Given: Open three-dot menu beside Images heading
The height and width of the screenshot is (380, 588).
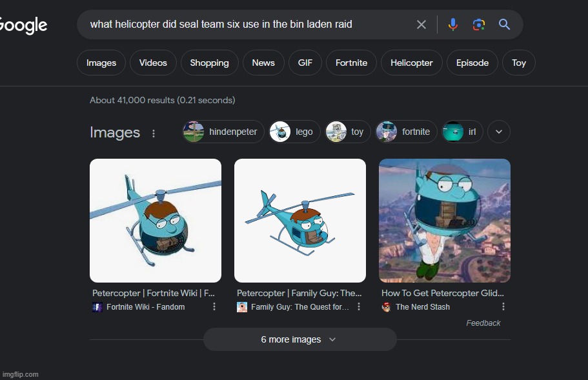Looking at the screenshot, I should pyautogui.click(x=154, y=134).
